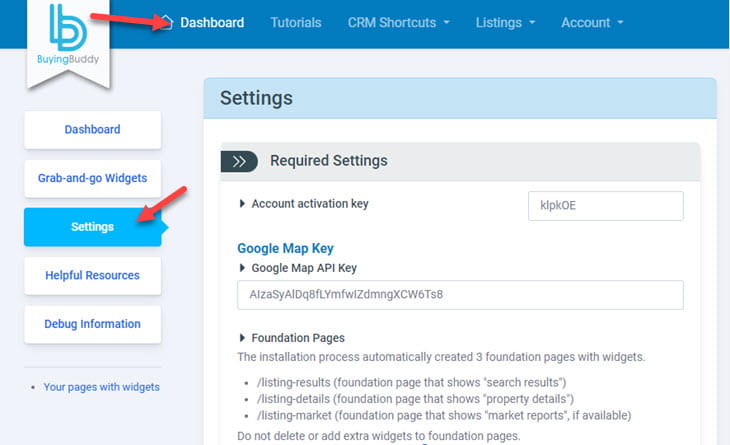Expand the Google Map API Key triangle
Viewport: 730px width, 445px height.
point(242,268)
